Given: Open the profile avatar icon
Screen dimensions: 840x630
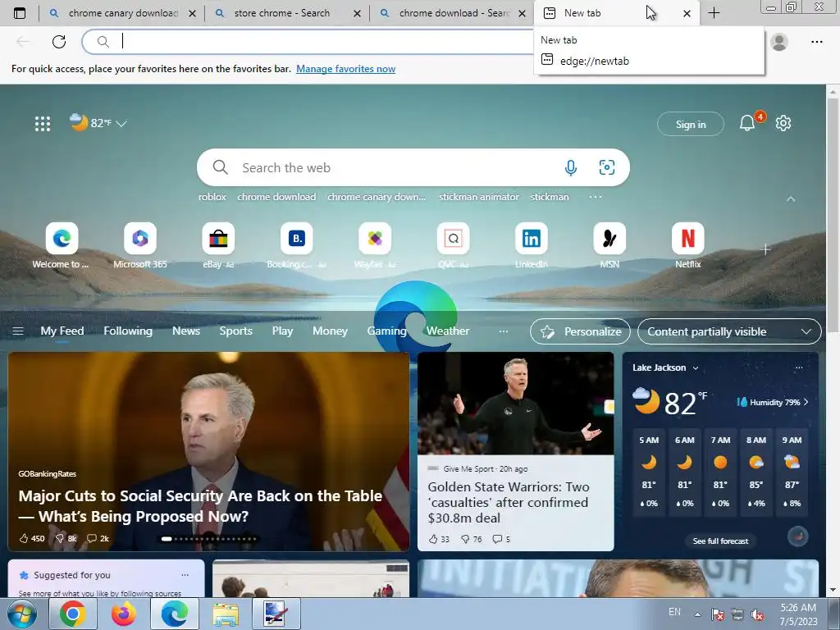Looking at the screenshot, I should point(779,41).
